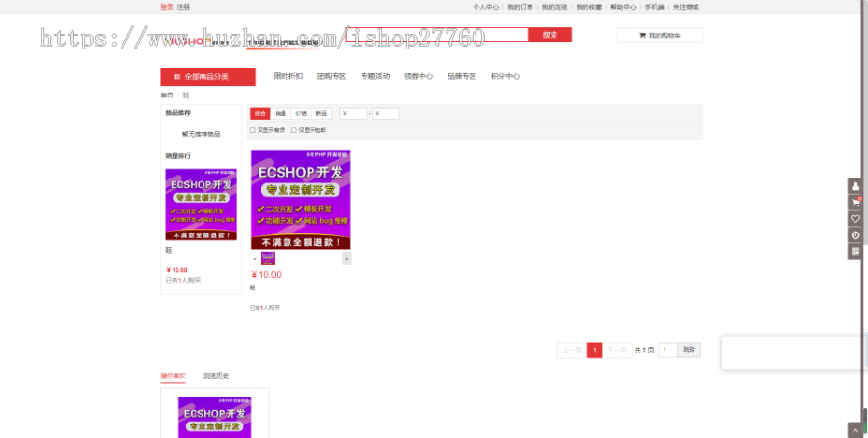Image resolution: width=868 pixels, height=438 pixels.
Task: Toggle the 仅显示包邮 checkbox
Action: coord(294,130)
